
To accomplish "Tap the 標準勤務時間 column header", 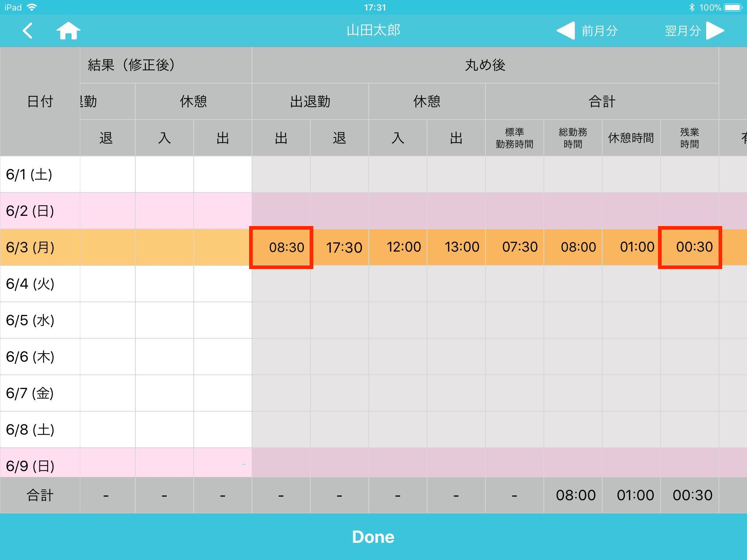I will 515,138.
